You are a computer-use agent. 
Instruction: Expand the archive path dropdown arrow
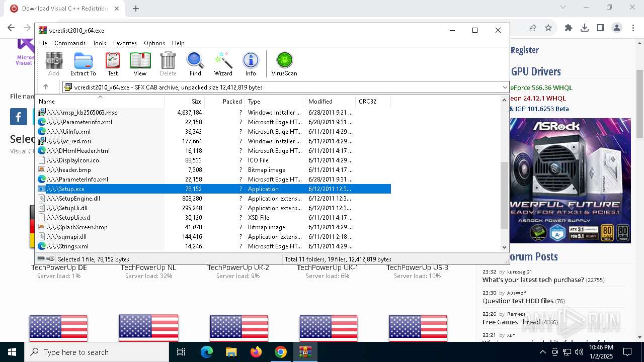coord(505,87)
